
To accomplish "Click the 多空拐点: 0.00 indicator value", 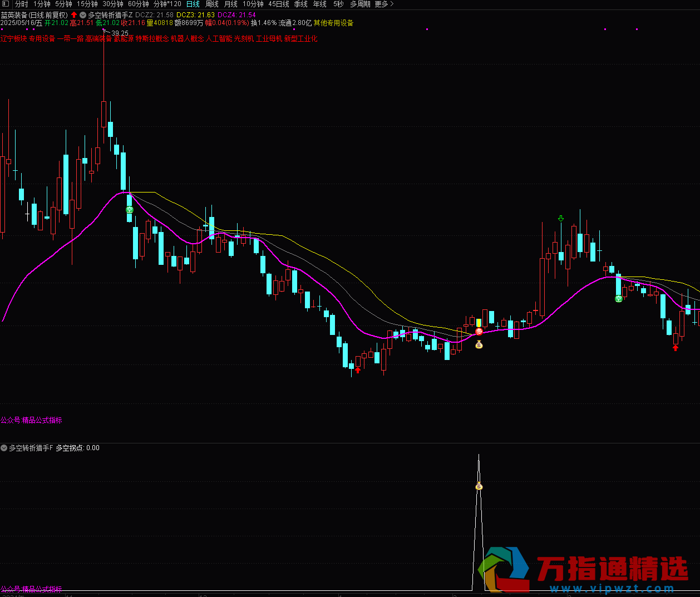I will (x=77, y=448).
